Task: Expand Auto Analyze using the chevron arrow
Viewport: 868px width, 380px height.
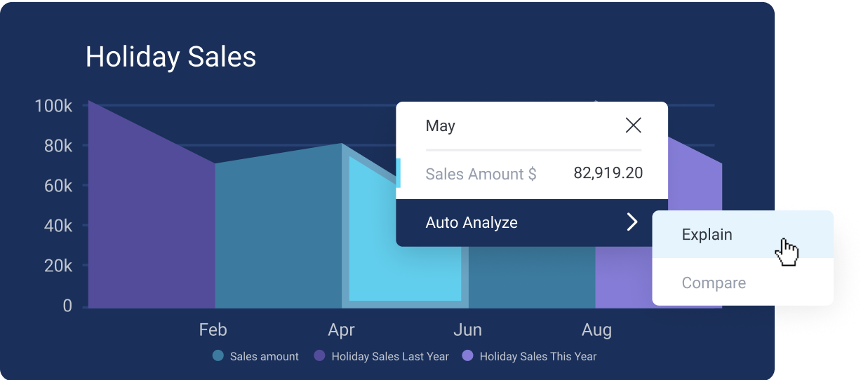Action: (632, 222)
